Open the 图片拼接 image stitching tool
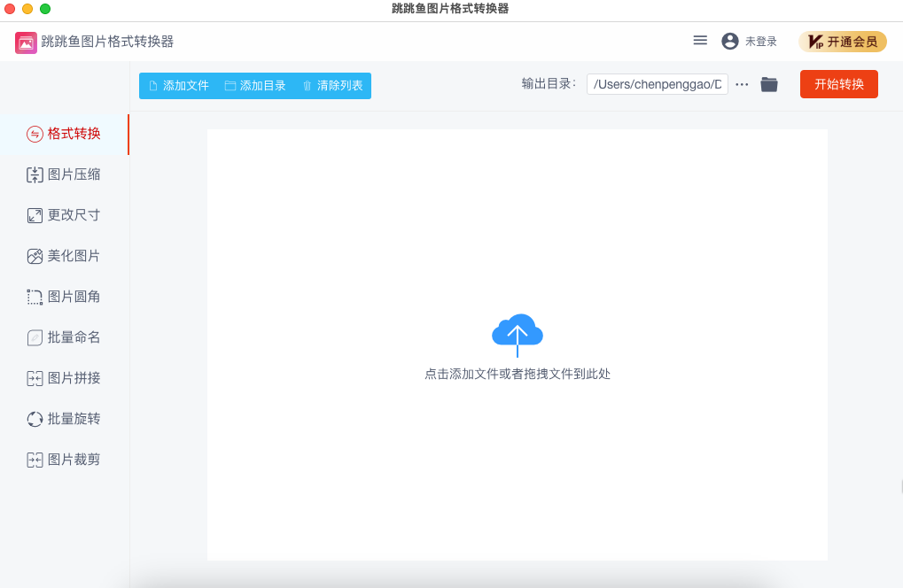This screenshot has width=903, height=588. [x=64, y=378]
